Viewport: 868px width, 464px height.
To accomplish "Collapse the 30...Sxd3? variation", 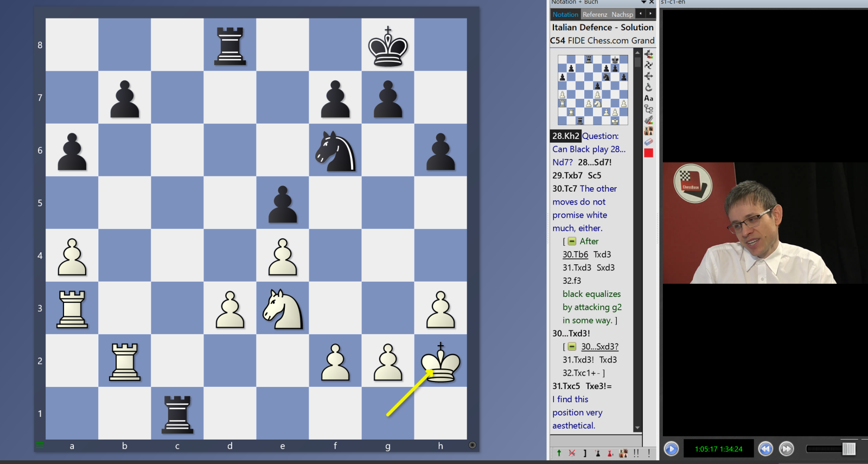I will pos(572,347).
